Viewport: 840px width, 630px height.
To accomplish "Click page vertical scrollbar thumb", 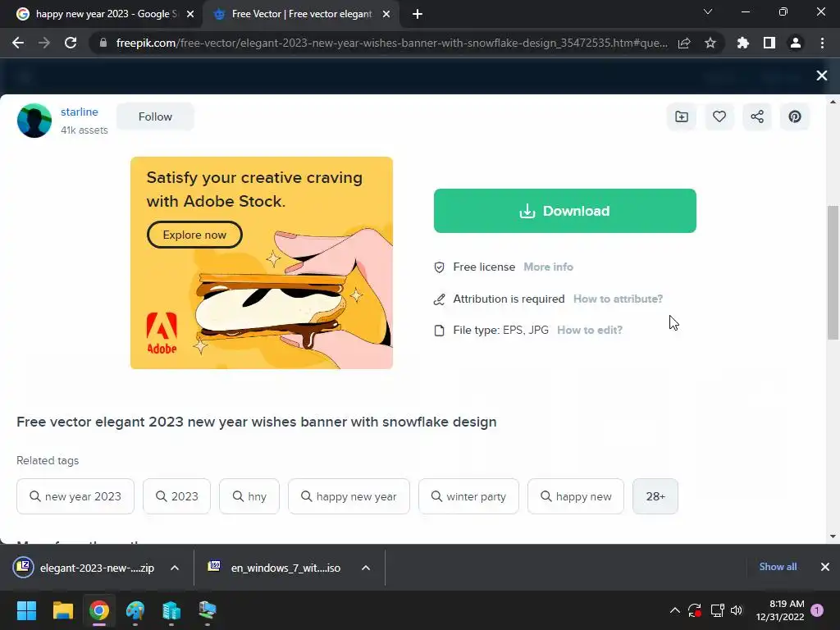I will click(x=833, y=272).
